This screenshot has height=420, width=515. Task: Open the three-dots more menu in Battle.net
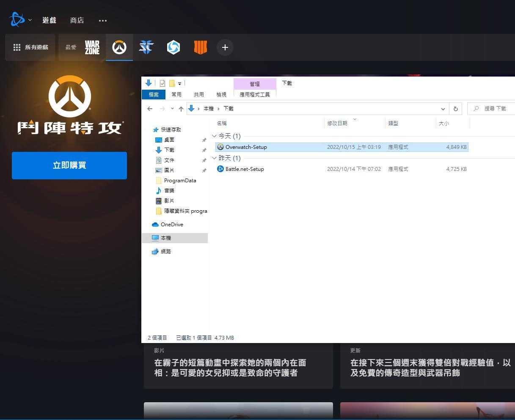point(102,20)
